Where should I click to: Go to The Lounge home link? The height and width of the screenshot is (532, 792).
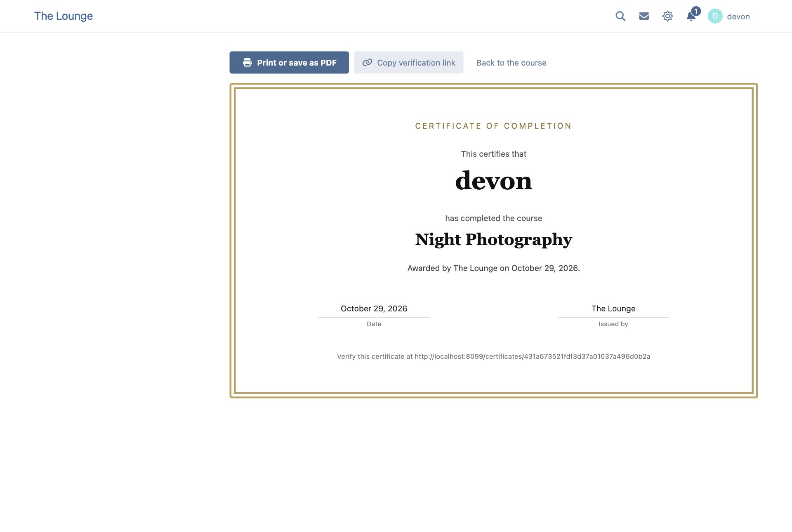click(64, 16)
